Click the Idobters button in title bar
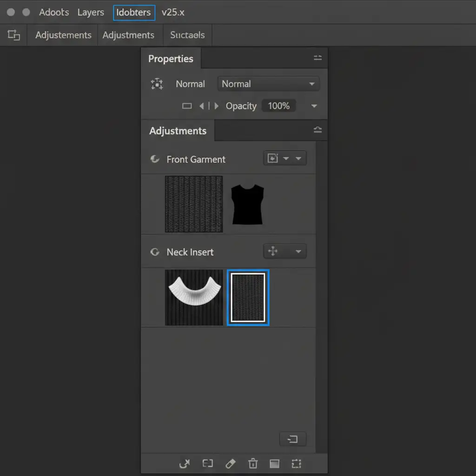This screenshot has height=476, width=476. tap(134, 13)
